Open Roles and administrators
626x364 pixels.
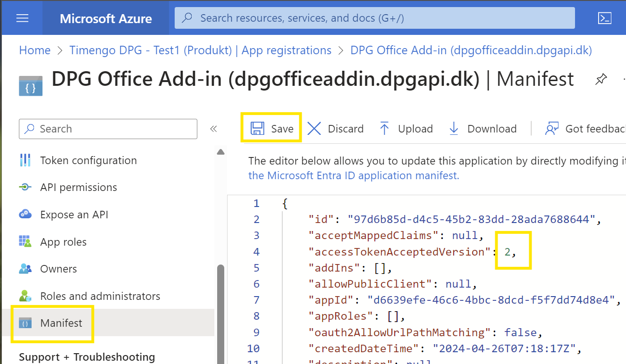coord(100,296)
